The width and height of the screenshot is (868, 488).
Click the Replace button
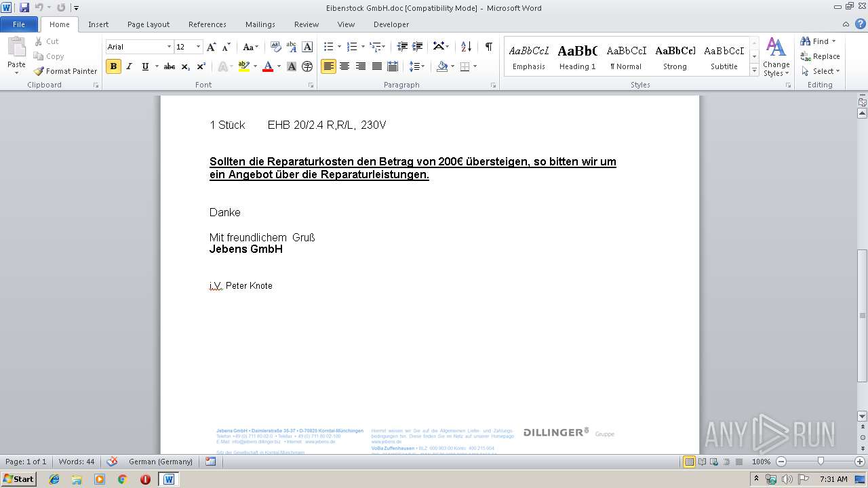point(820,56)
